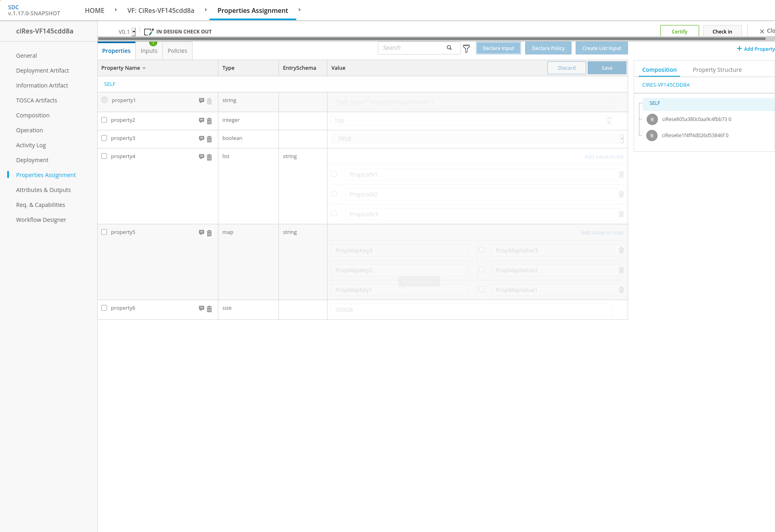Go to TOSCA Artifacts section
Viewport: 775px width, 532px height.
coord(36,100)
